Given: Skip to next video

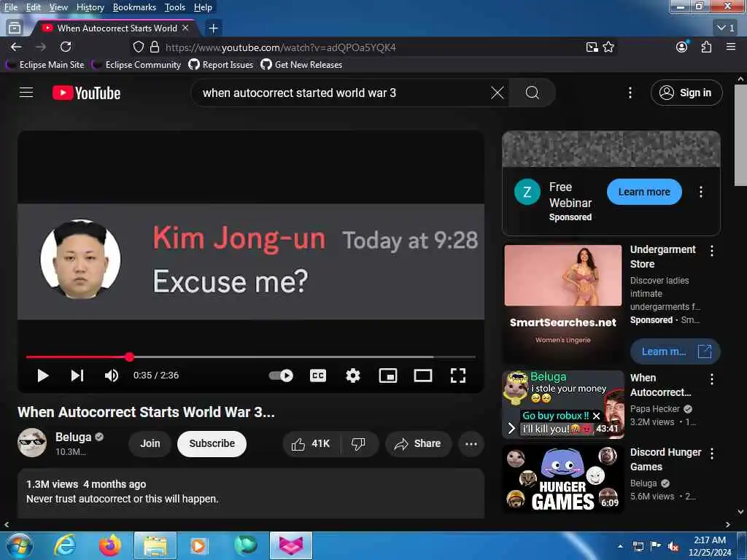Looking at the screenshot, I should pyautogui.click(x=77, y=376).
